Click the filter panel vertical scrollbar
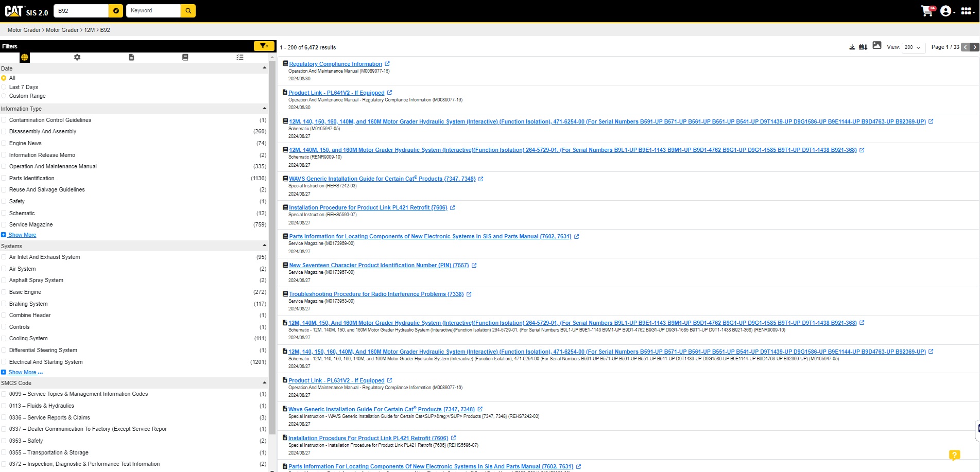980x472 pixels. (x=272, y=257)
